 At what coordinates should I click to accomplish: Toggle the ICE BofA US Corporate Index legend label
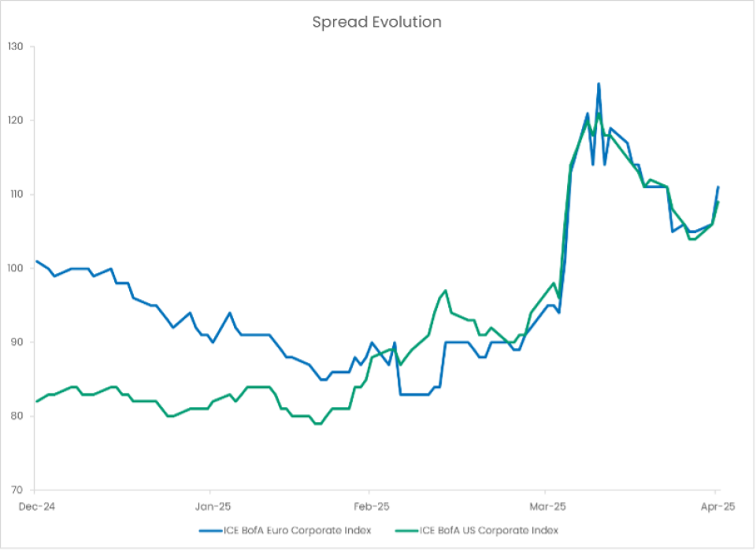pos(488,531)
